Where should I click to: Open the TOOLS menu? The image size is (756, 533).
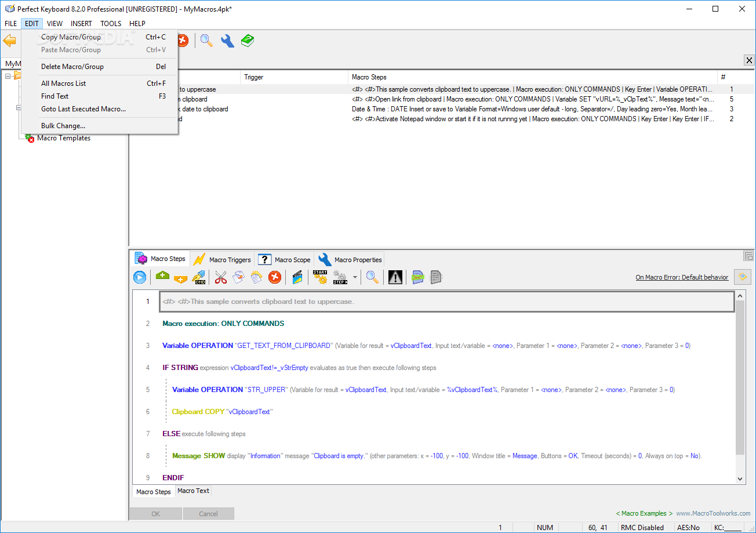tap(111, 24)
